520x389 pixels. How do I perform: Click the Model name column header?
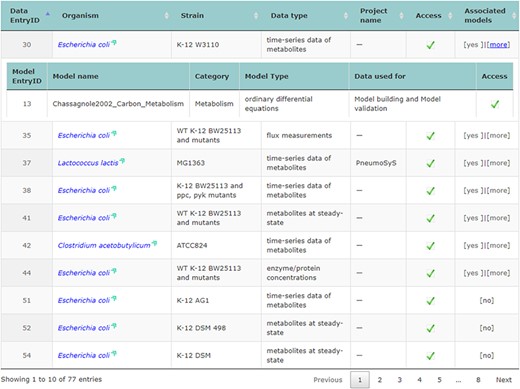coord(118,76)
